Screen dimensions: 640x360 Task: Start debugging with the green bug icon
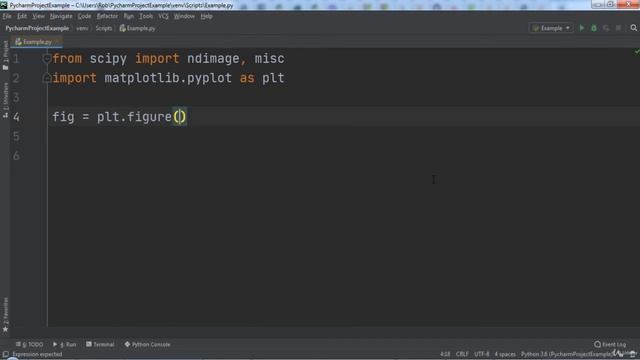tap(594, 28)
